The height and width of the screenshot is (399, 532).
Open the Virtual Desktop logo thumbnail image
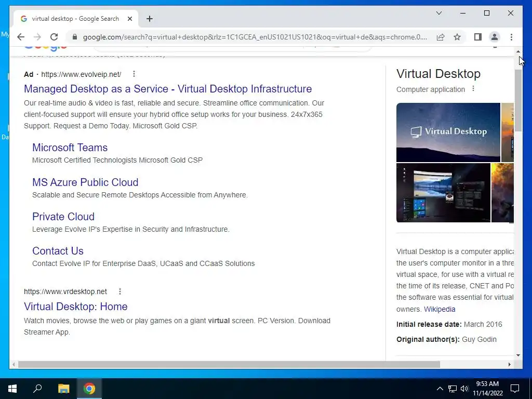coord(448,132)
